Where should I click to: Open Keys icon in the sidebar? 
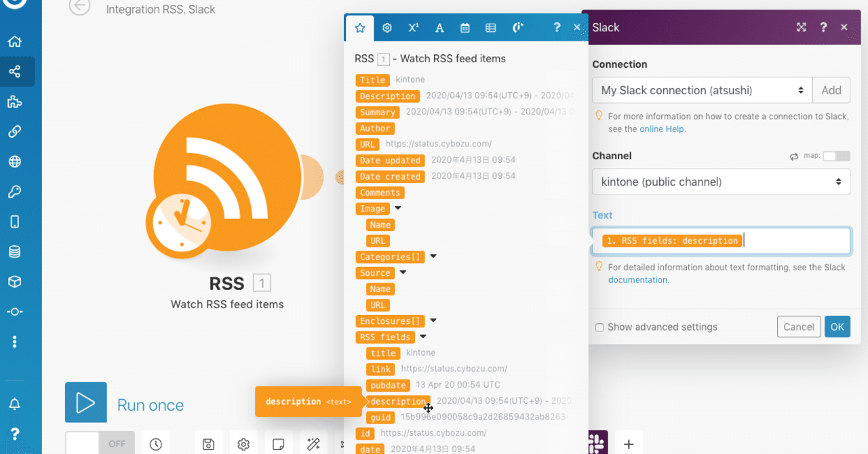14,192
